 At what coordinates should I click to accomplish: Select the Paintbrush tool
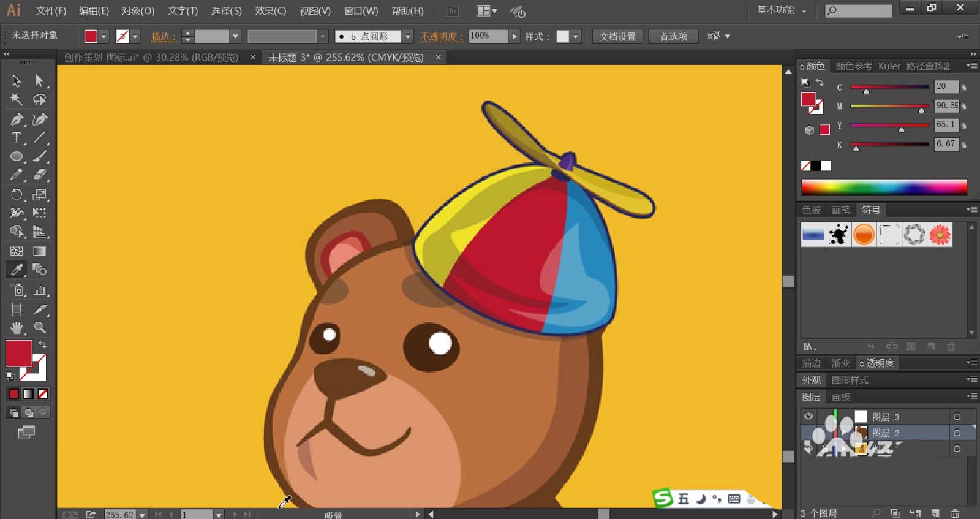(x=40, y=156)
